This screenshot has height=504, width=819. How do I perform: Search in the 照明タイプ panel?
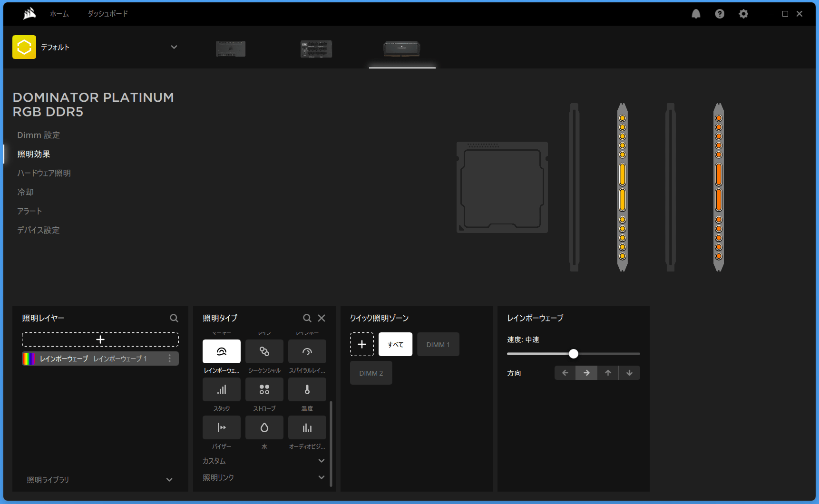tap(307, 318)
